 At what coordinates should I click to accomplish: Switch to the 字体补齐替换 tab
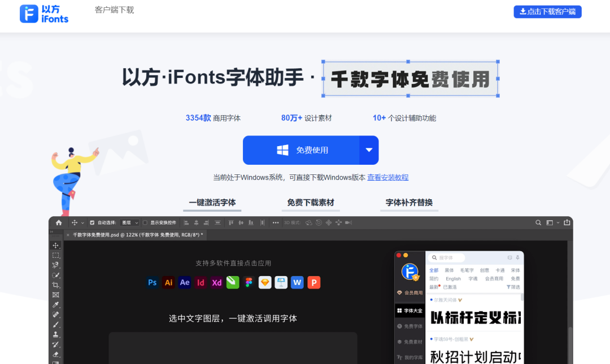409,203
